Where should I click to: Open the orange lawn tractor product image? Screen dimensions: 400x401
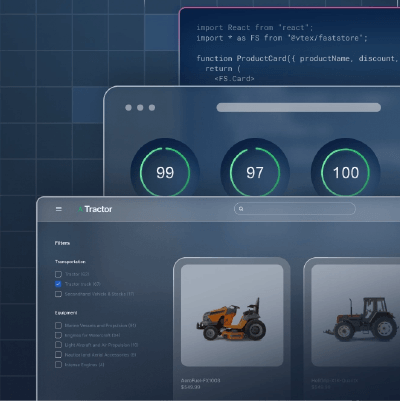click(232, 315)
